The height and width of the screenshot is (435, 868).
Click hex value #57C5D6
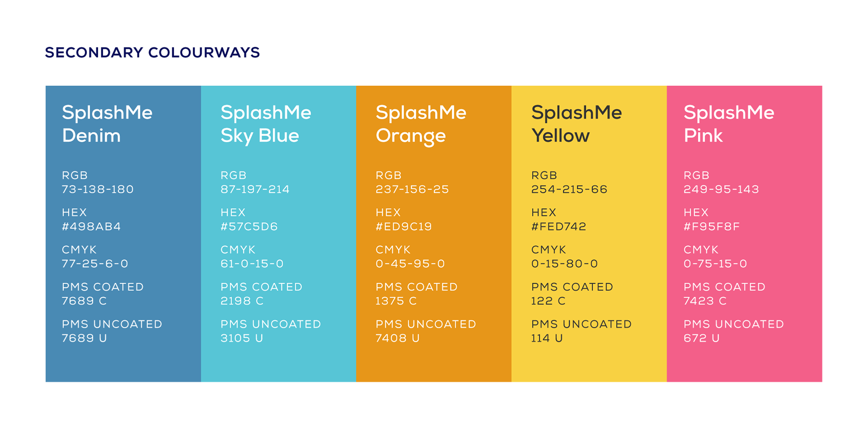tap(249, 226)
